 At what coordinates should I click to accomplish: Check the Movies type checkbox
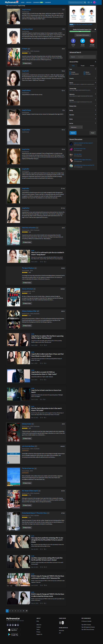point(84,72)
